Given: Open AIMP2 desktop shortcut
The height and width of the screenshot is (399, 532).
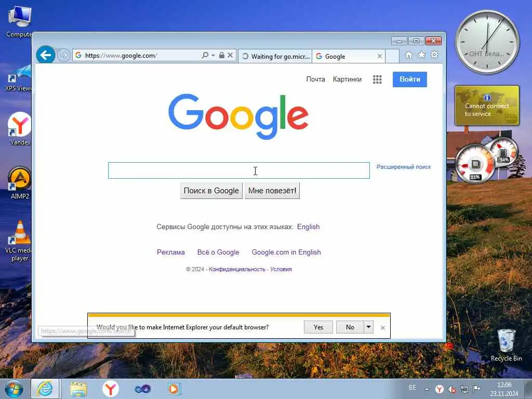Looking at the screenshot, I should (x=20, y=182).
